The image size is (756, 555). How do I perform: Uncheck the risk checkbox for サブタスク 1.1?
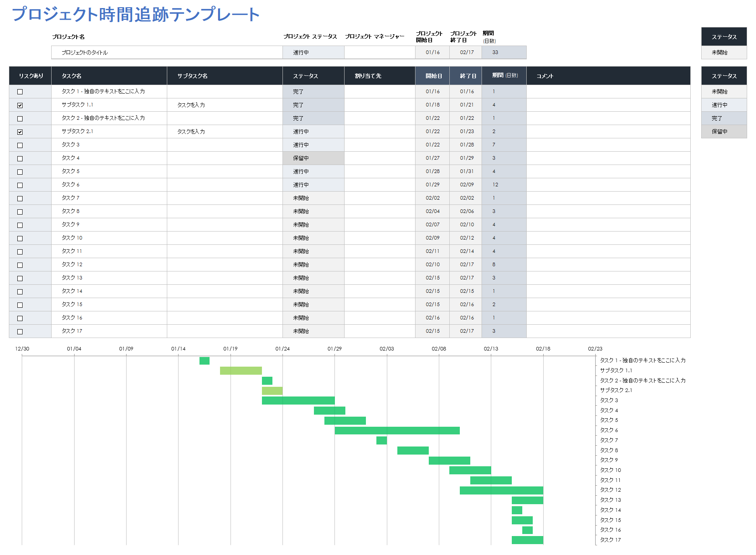coord(20,105)
